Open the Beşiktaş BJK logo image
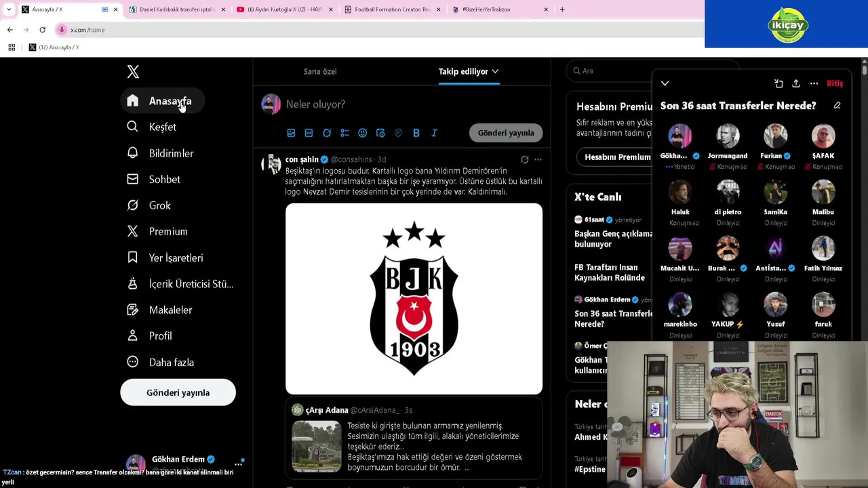Viewport: 868px width, 488px height. pyautogui.click(x=414, y=299)
